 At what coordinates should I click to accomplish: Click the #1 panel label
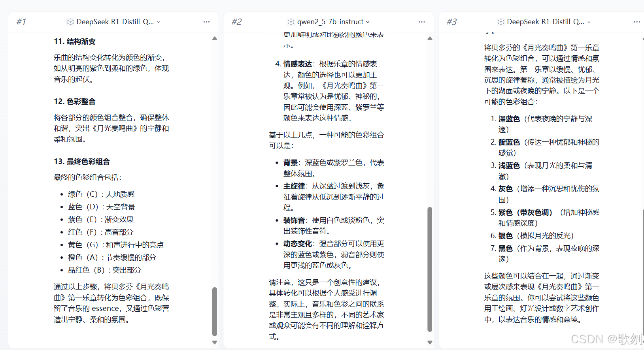pyautogui.click(x=21, y=22)
